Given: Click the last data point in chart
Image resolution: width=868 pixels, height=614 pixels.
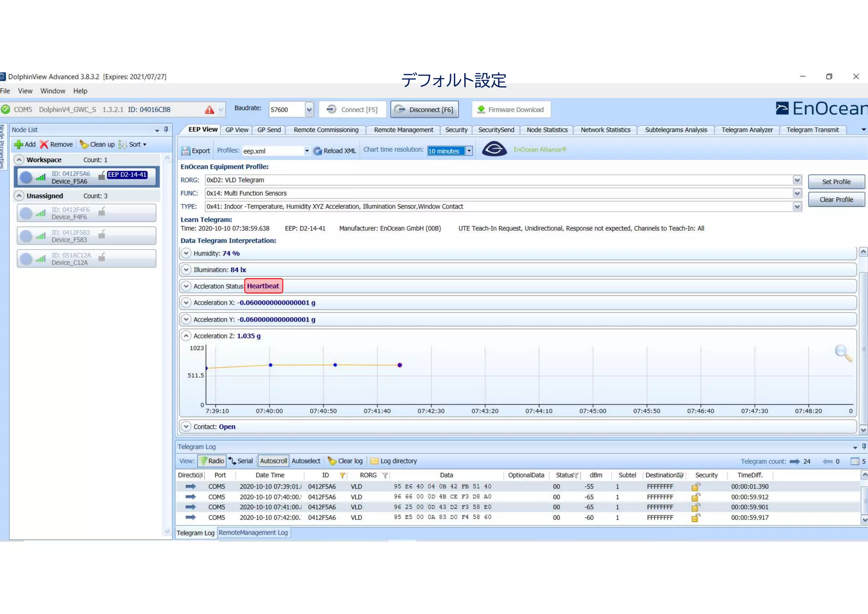Looking at the screenshot, I should pos(400,366).
